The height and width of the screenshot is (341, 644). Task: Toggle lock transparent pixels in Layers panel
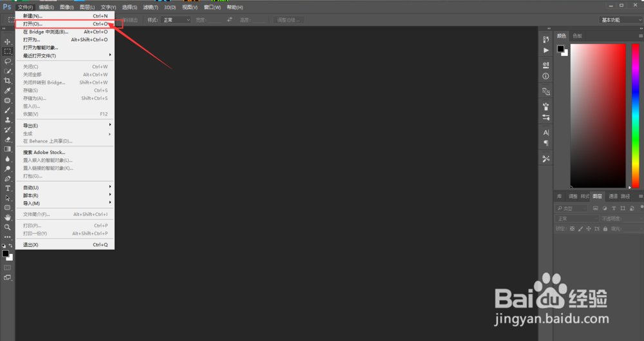click(x=572, y=229)
